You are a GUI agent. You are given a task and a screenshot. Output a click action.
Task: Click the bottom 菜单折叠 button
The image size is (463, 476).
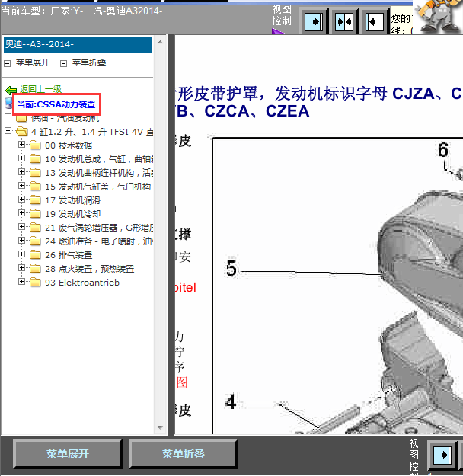183,454
